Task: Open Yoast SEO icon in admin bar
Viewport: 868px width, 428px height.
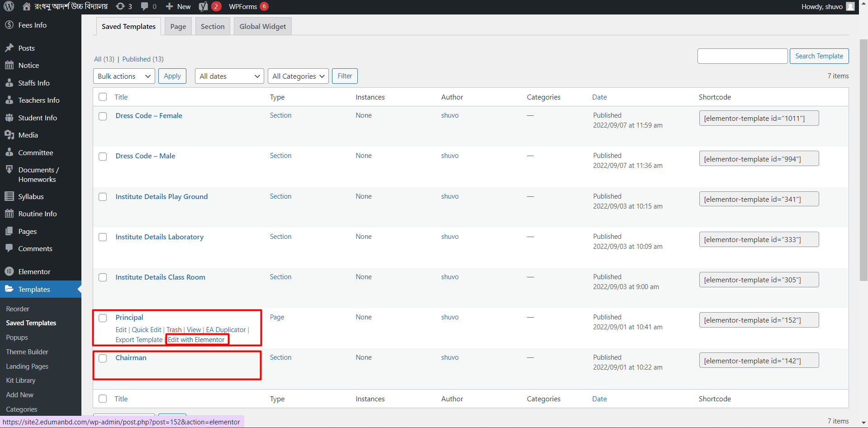Action: pyautogui.click(x=204, y=6)
